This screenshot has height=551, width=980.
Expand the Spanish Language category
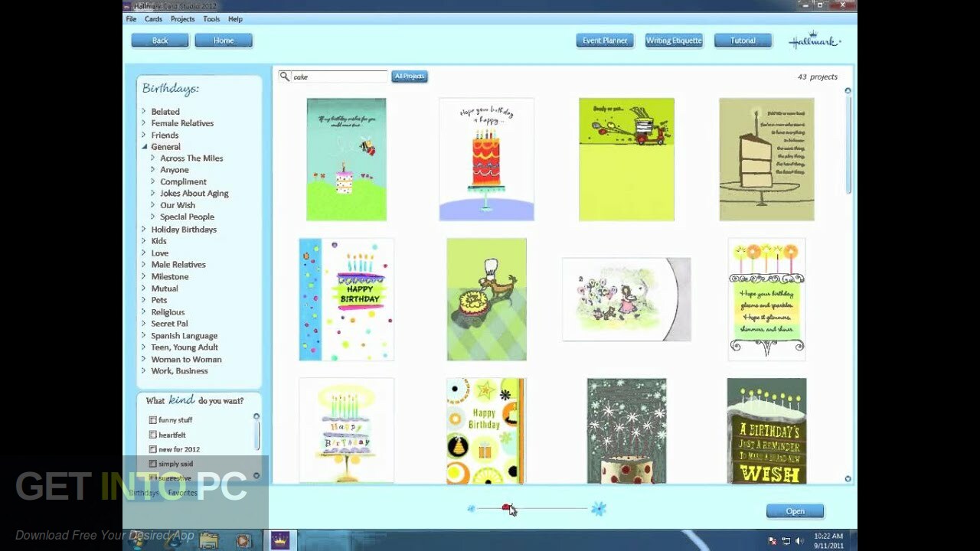(x=144, y=336)
